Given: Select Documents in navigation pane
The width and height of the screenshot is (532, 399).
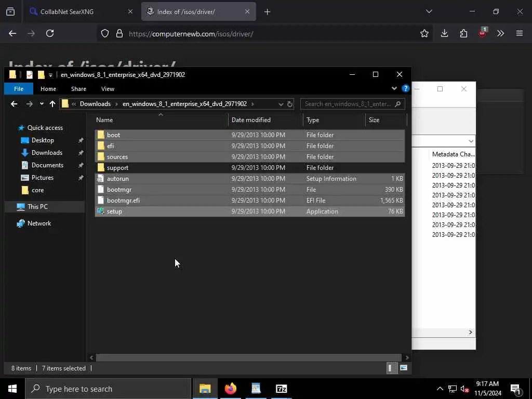Looking at the screenshot, I should [47, 165].
